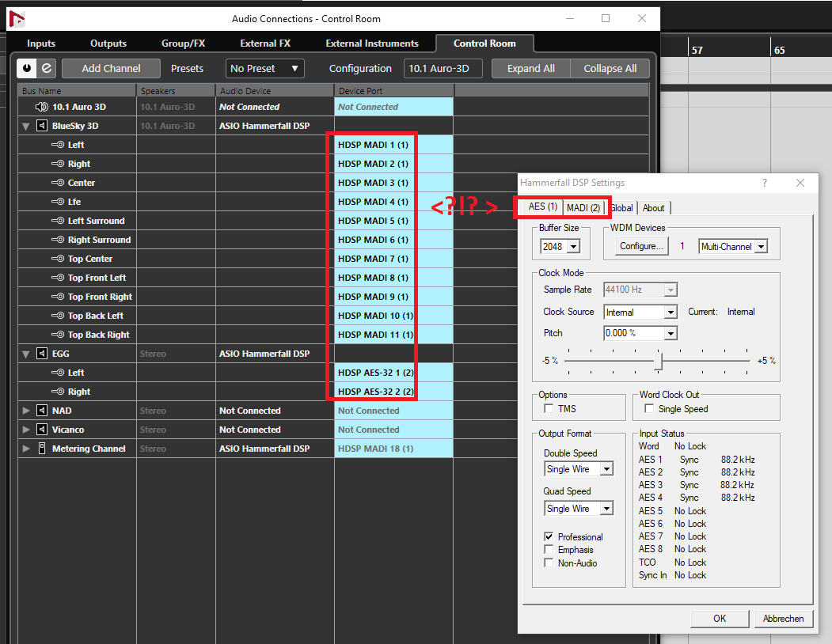Screen dimensions: 832x644
Task: Click the channel icon beside Top Center
Action: coord(58,259)
